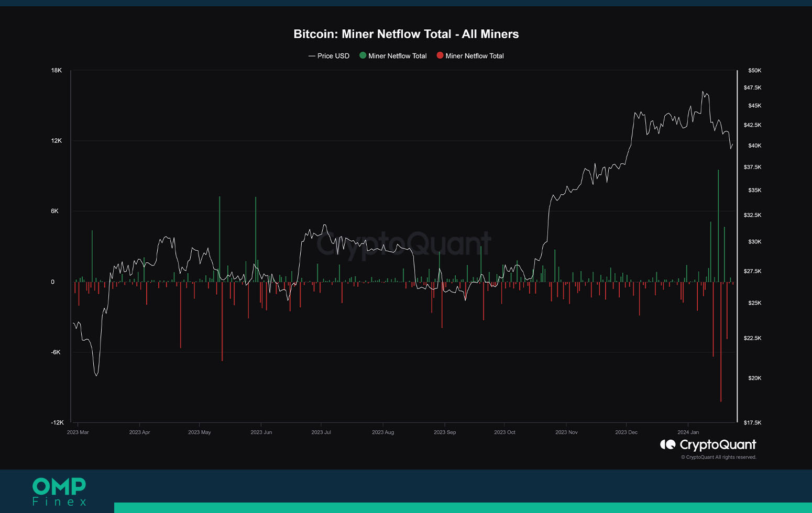The image size is (812, 513).
Task: Click the '$50K' price axis label
Action: click(755, 70)
